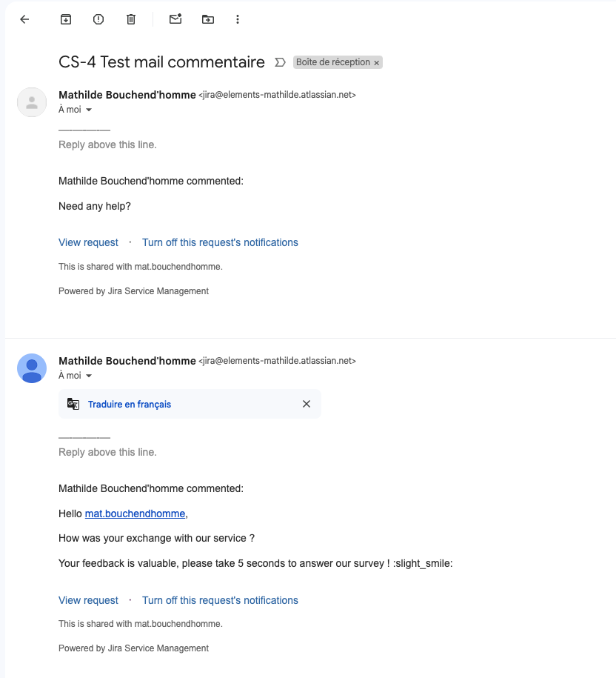
Task: Expand recipient details in the first message
Action: coord(89,110)
